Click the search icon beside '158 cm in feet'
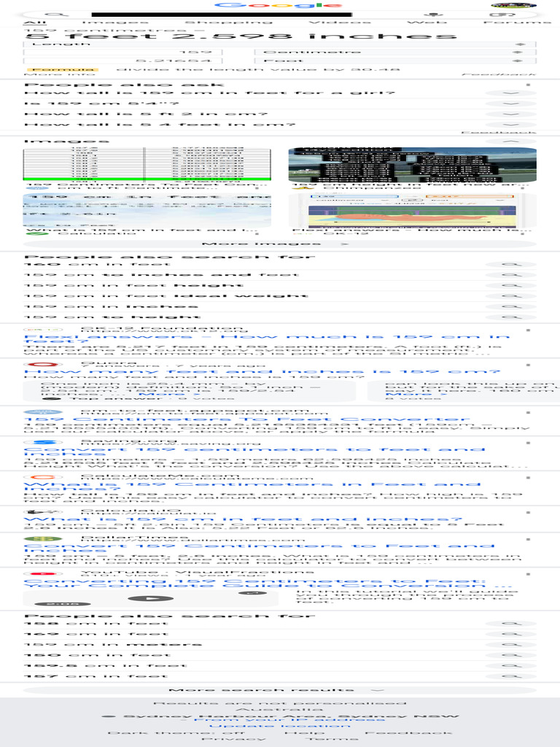This screenshot has height=747, width=560. coord(511,623)
